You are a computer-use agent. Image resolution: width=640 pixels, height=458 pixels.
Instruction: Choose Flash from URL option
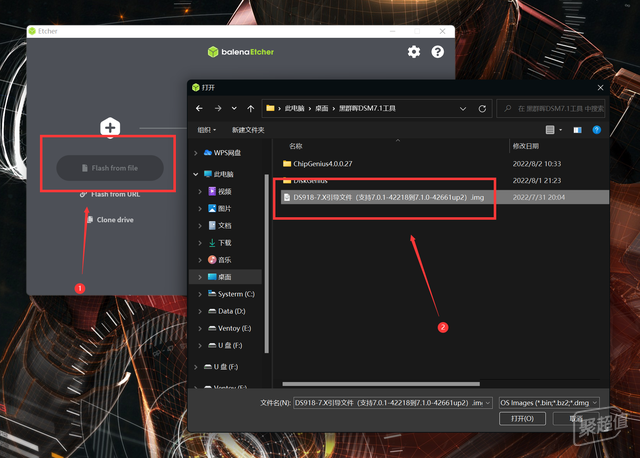click(110, 194)
